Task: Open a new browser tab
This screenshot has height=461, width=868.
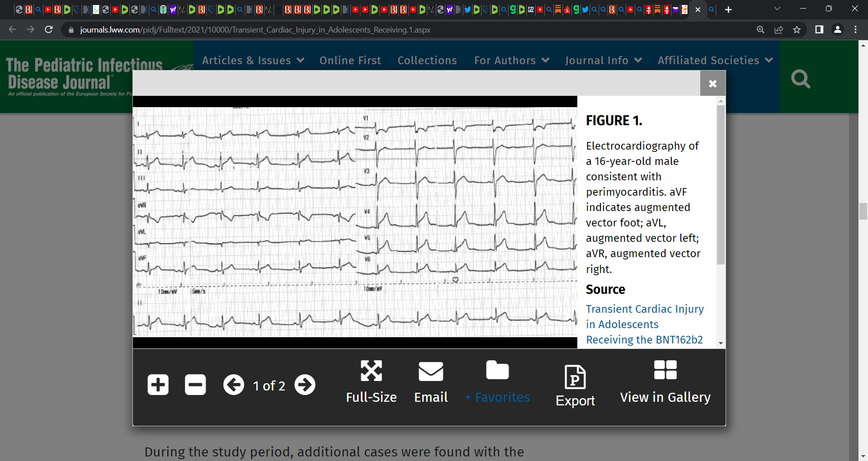Action: 728,9
